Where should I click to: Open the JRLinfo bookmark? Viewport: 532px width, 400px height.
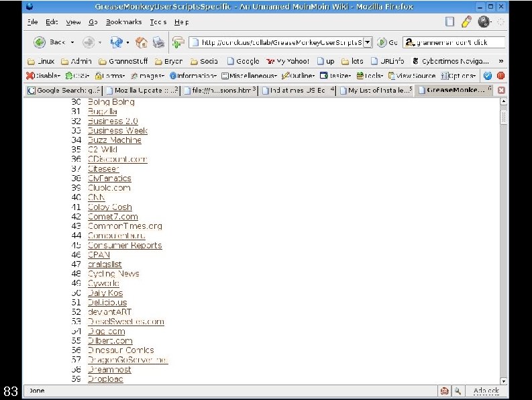[388, 62]
